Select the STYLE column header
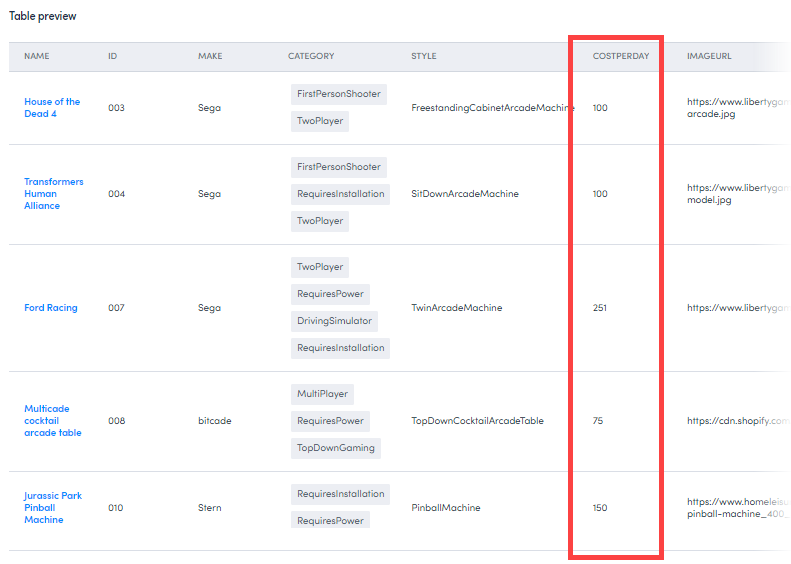 [424, 56]
